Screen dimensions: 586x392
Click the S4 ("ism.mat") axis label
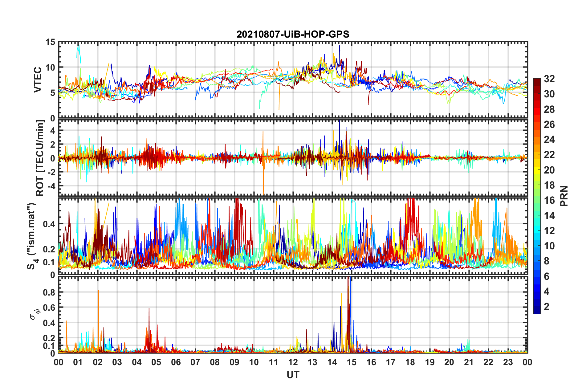(33, 236)
